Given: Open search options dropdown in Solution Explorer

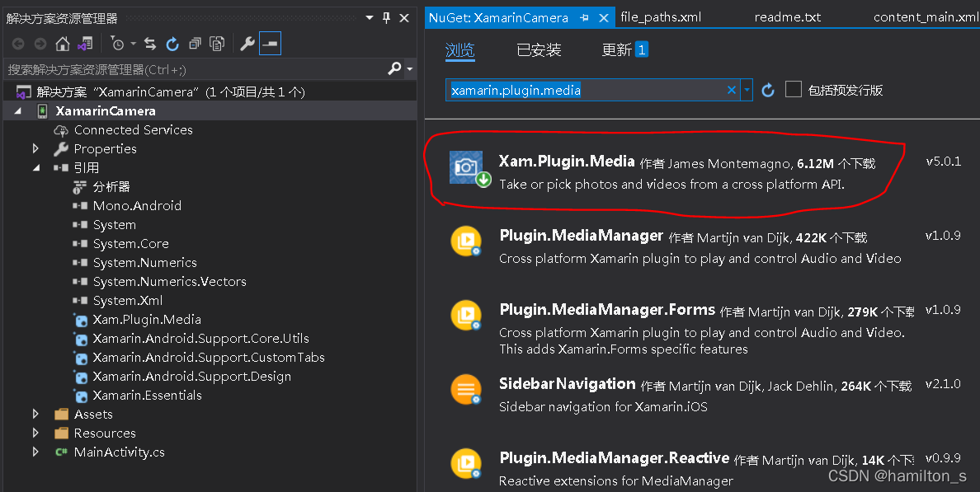Looking at the screenshot, I should pyautogui.click(x=409, y=69).
